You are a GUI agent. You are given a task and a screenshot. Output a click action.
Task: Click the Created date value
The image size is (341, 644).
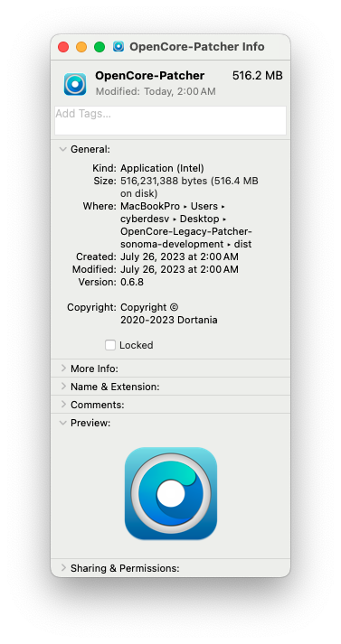pyautogui.click(x=179, y=257)
